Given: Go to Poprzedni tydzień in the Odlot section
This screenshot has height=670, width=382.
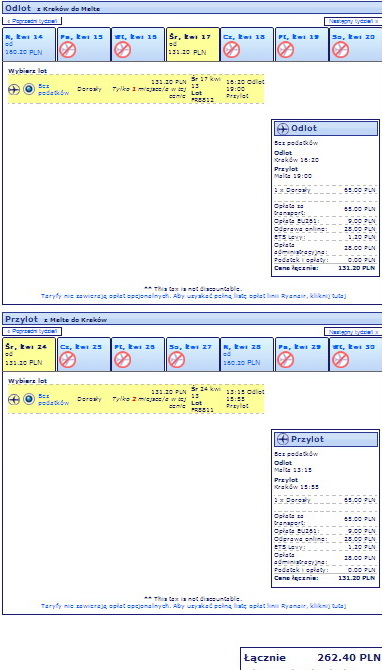Looking at the screenshot, I should click(x=32, y=21).
